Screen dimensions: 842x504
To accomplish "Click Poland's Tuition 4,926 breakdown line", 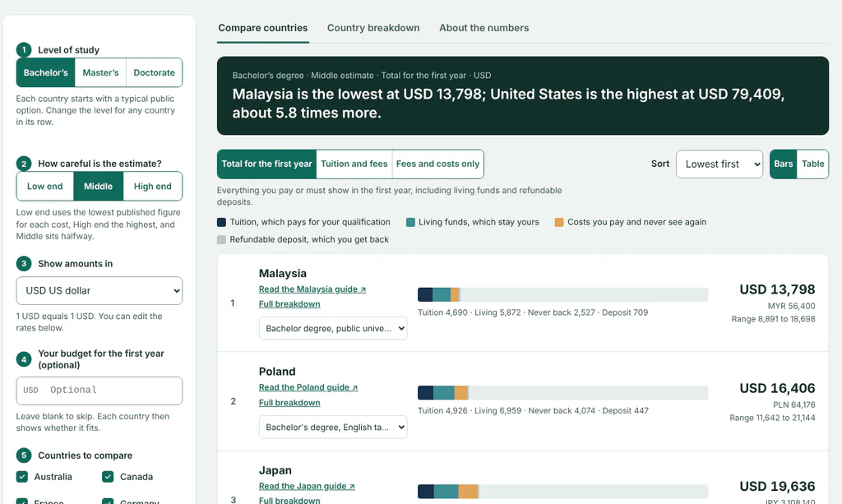I will [x=533, y=410].
